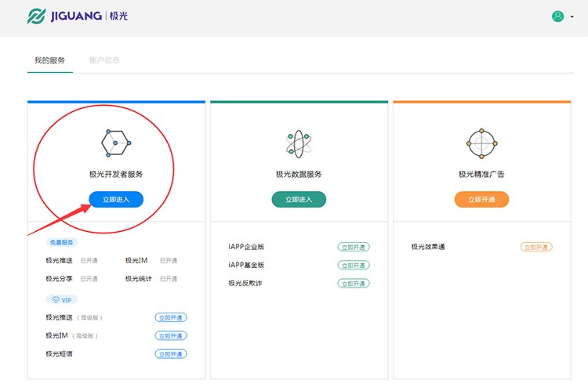Select 极光IM free service

[x=136, y=260]
